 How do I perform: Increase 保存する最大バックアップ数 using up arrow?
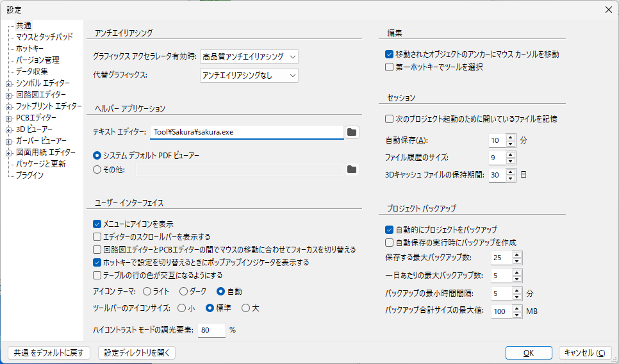[517, 254]
